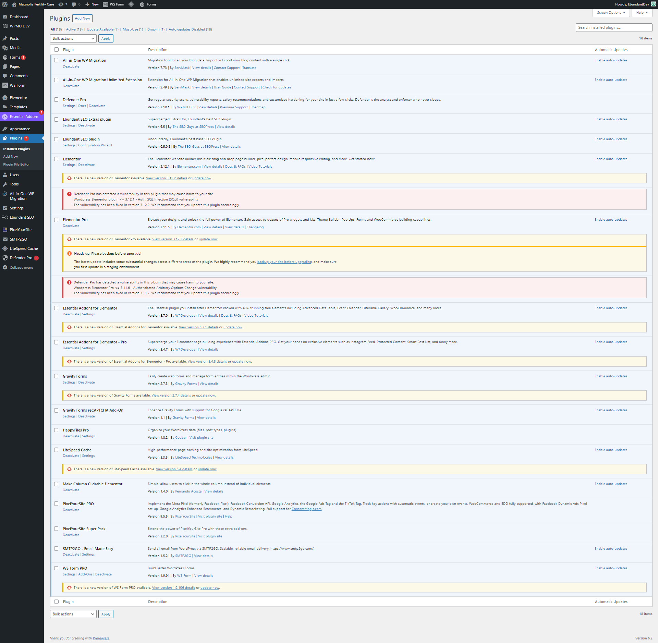The image size is (658, 644).
Task: Open PixelYourSite sidebar icon
Action: point(5,230)
